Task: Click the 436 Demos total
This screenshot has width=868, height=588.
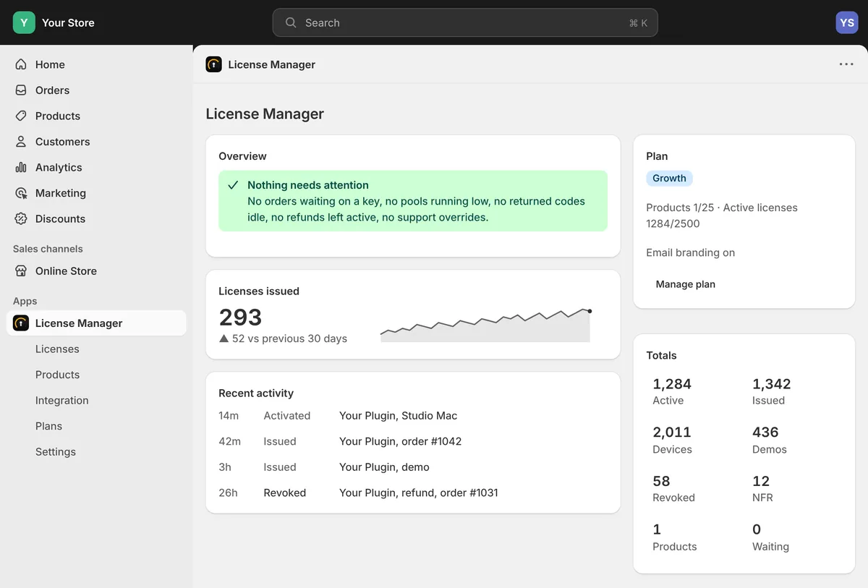Action: click(770, 440)
